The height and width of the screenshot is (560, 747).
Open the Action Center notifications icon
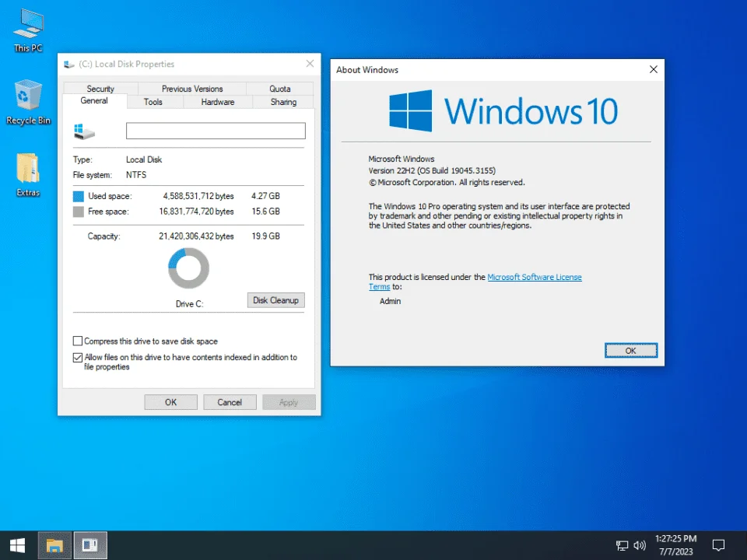point(718,545)
